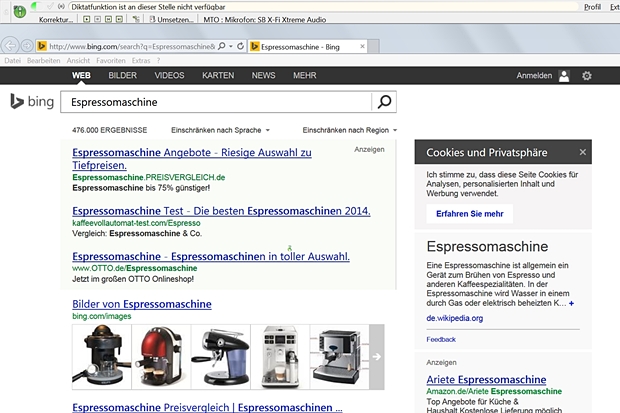Close the Espressomaschine - Bing tab
Image resolution: width=620 pixels, height=413 pixels.
362,47
